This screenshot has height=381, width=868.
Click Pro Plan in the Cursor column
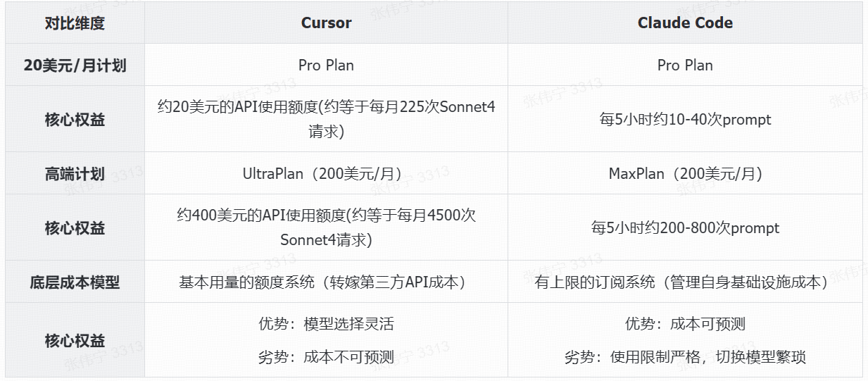click(x=326, y=65)
